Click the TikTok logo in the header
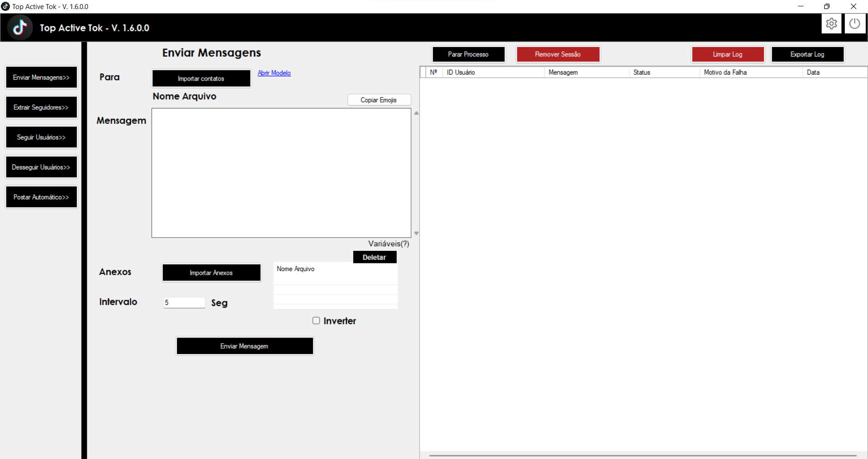The width and height of the screenshot is (868, 459). pos(20,27)
